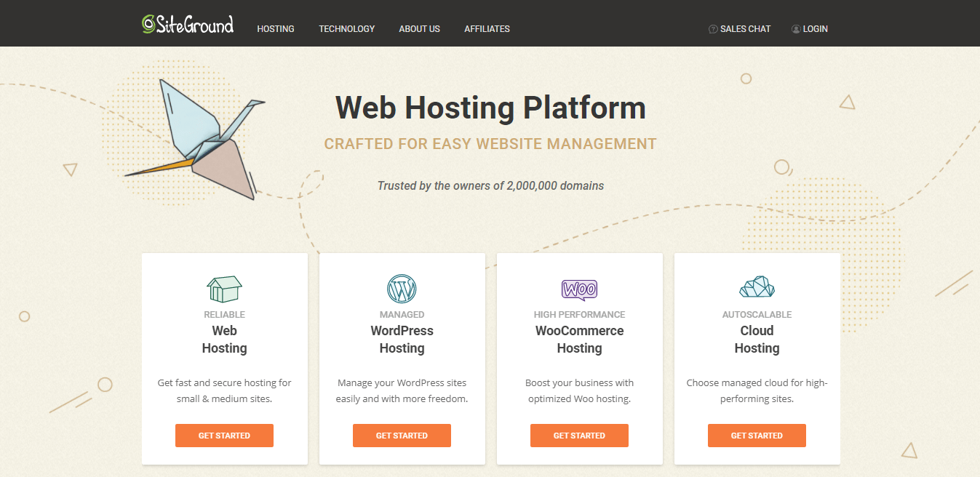Image resolution: width=980 pixels, height=477 pixels.
Task: Click the WooCommerce Woo icon
Action: click(579, 289)
